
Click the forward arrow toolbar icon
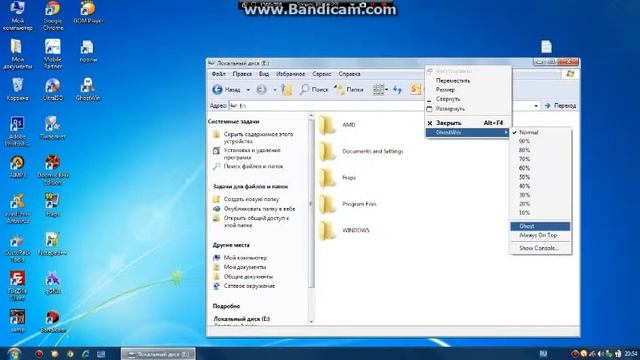[x=261, y=89]
